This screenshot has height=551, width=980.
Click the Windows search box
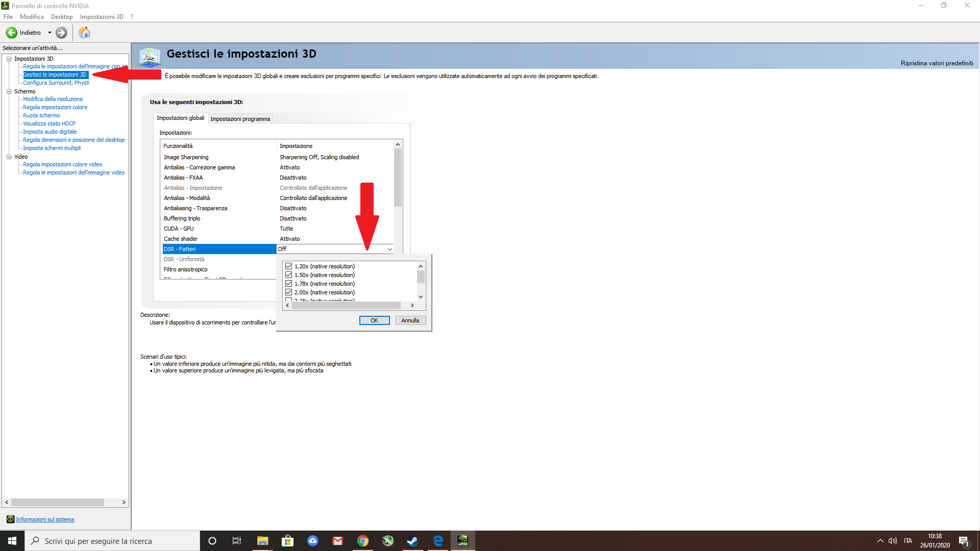point(112,541)
